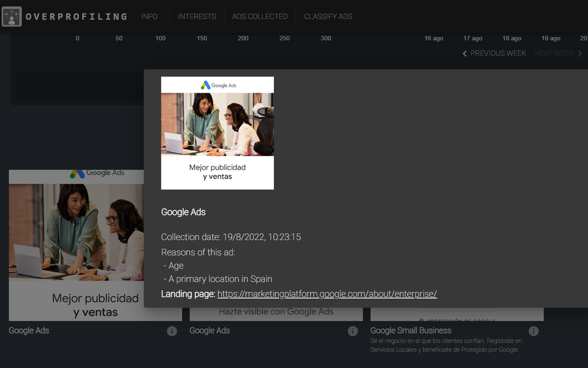Viewport: 588px width, 368px height.
Task: Click the 'A primary location in Spain' reason
Action: pos(218,279)
